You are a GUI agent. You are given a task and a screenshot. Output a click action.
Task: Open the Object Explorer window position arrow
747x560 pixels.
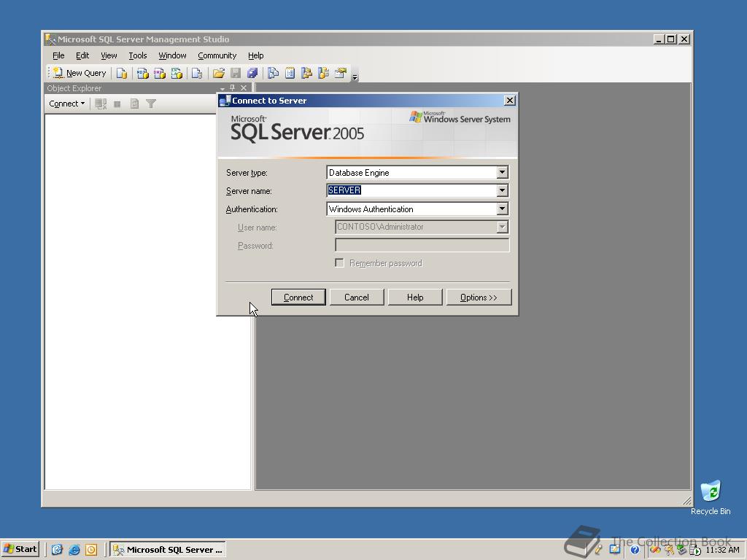222,88
